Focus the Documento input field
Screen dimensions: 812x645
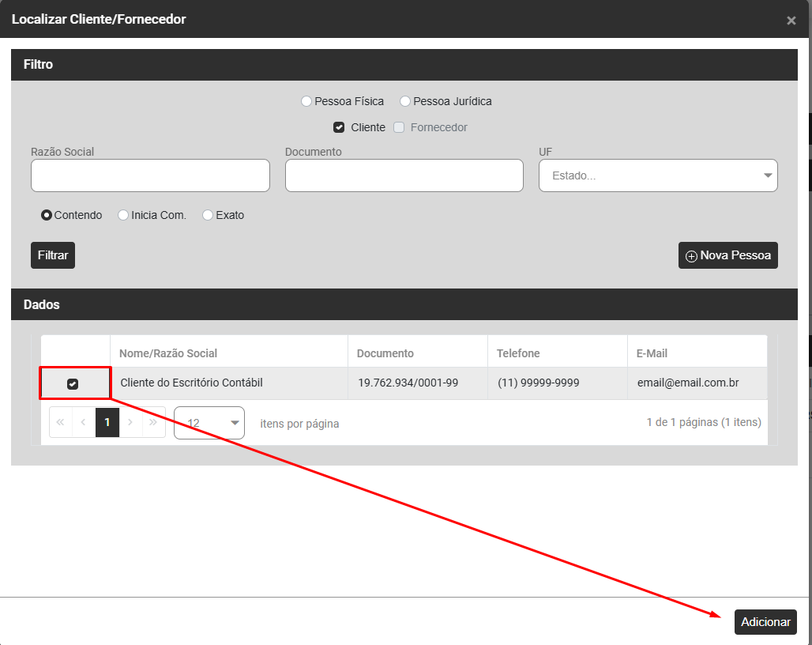[x=404, y=175]
